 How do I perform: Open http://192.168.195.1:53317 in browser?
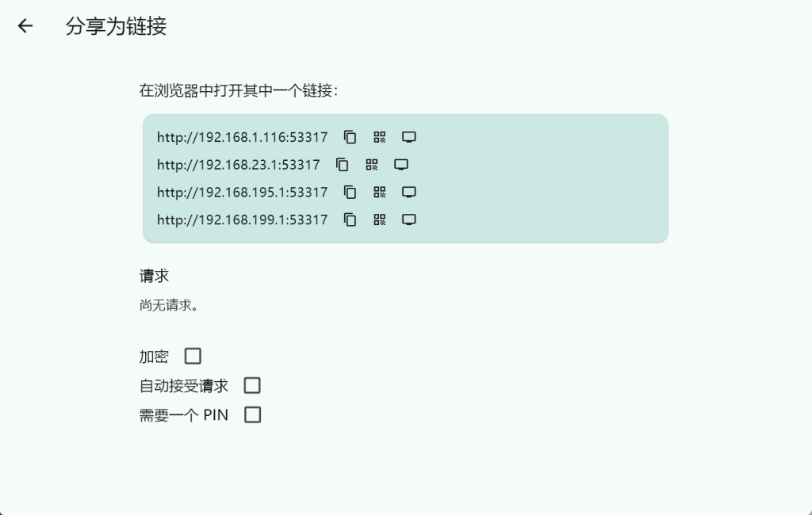pos(408,192)
